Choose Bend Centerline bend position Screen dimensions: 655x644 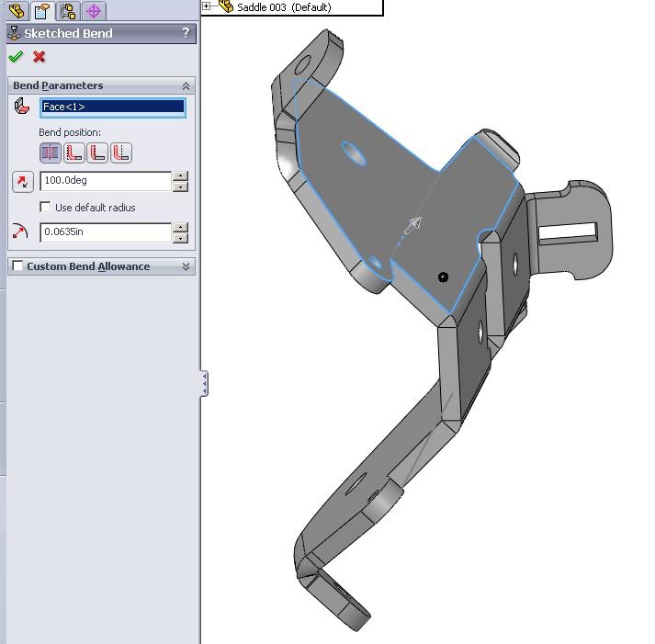coord(51,153)
